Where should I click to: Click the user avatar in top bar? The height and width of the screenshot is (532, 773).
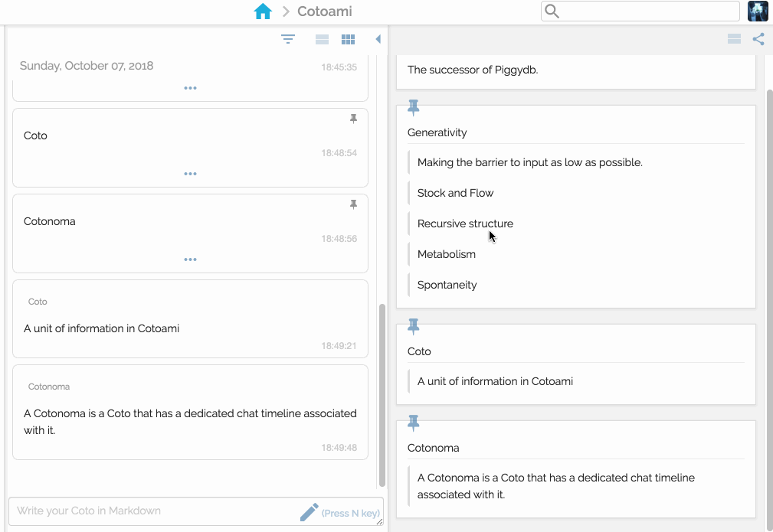(x=758, y=11)
